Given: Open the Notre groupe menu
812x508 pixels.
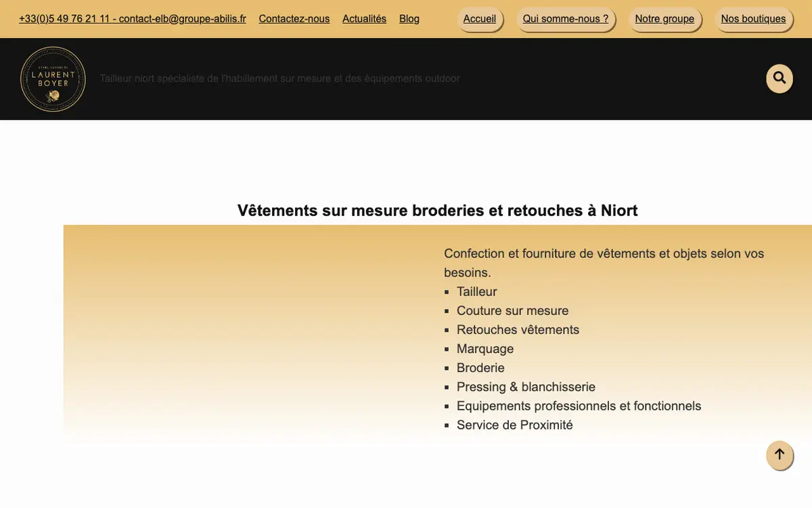Looking at the screenshot, I should coord(664,19).
